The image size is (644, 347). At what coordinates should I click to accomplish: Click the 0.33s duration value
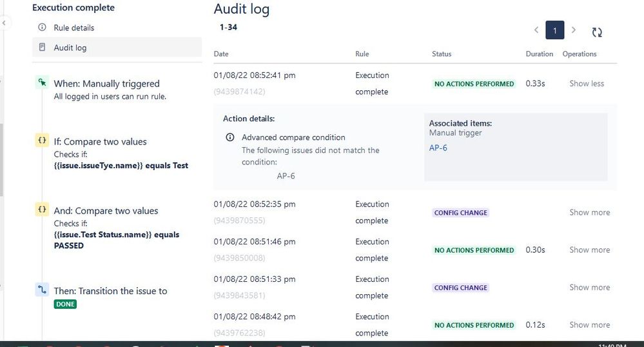(x=535, y=83)
